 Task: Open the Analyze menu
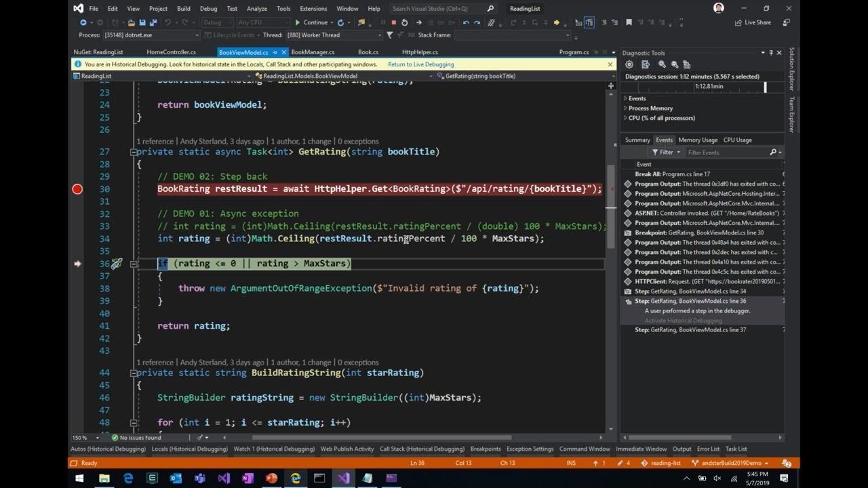pos(257,9)
